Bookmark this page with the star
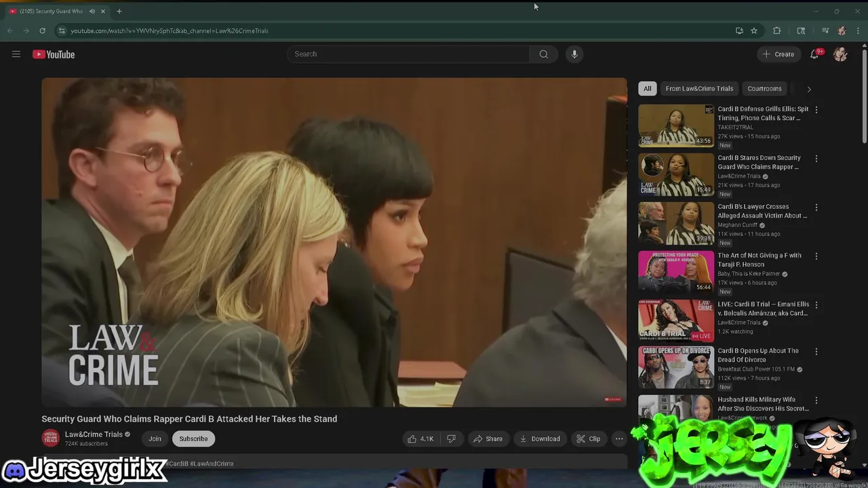The width and height of the screenshot is (868, 488). pos(754,30)
